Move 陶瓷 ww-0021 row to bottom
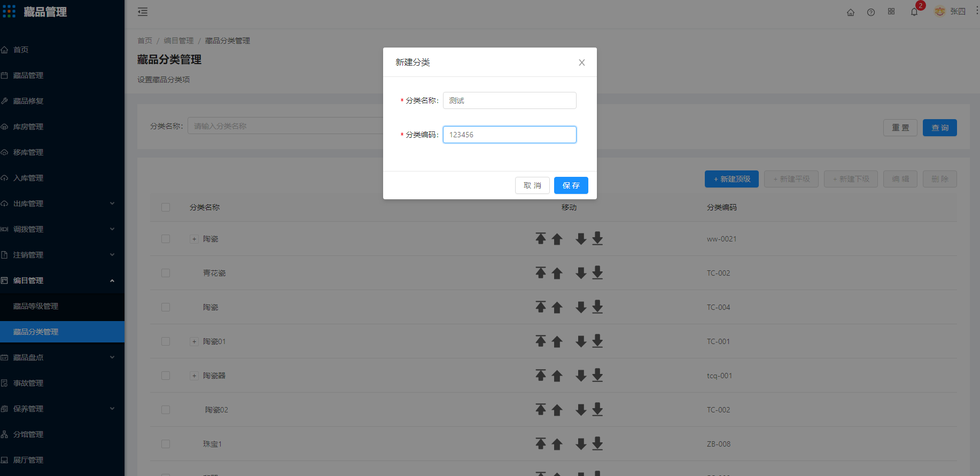980x476 pixels. pos(597,239)
